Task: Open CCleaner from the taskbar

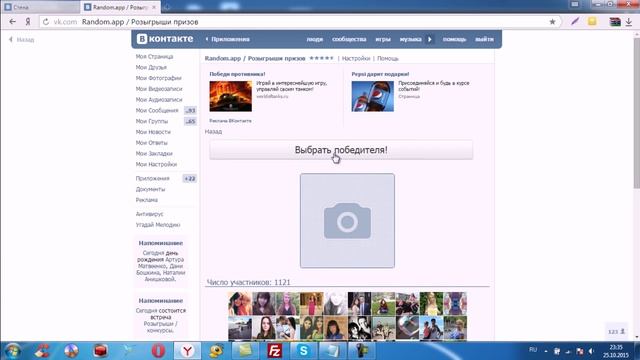Action: click(x=42, y=351)
